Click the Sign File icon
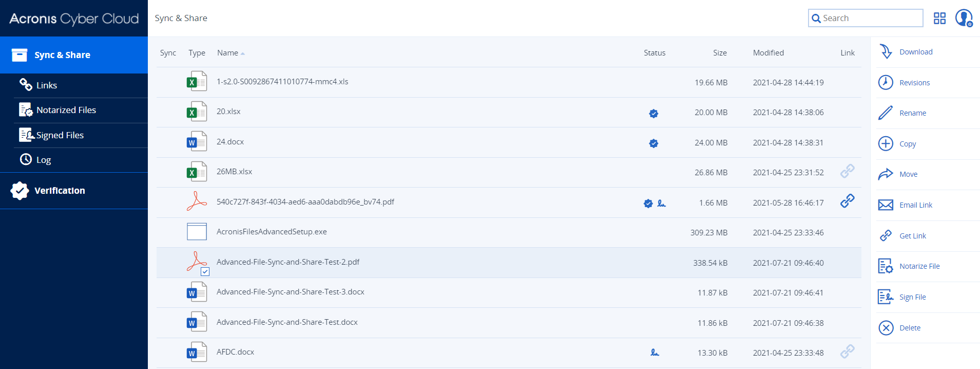 click(886, 297)
